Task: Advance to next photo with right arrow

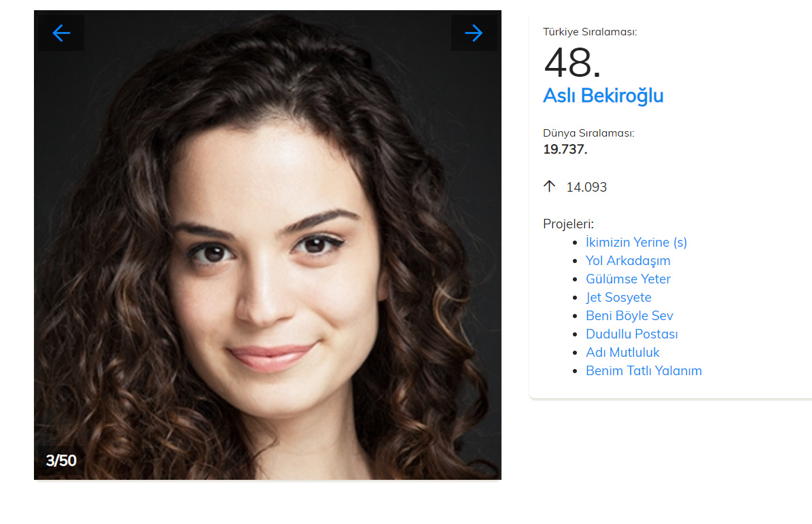Action: click(x=474, y=33)
